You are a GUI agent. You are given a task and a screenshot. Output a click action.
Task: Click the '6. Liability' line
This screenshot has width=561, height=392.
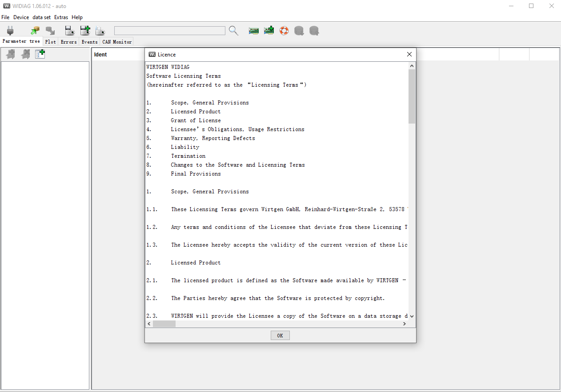[172, 147]
